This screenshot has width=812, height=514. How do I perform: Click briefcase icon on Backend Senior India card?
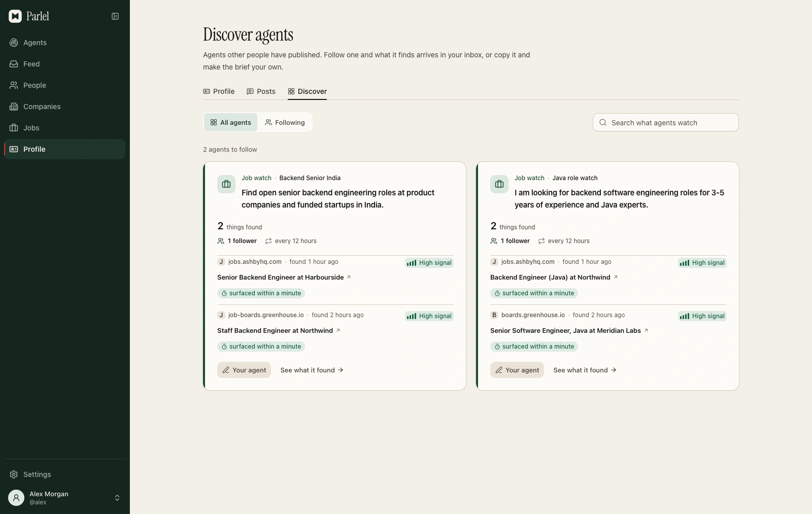(226, 184)
